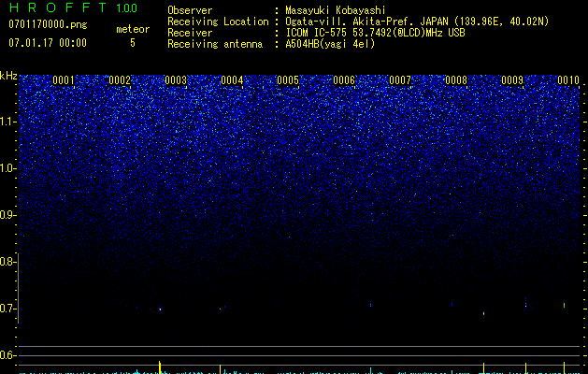Click the HROFFT 1.0.0 title text
This screenshot has height=374, width=588.
[x=73, y=7]
